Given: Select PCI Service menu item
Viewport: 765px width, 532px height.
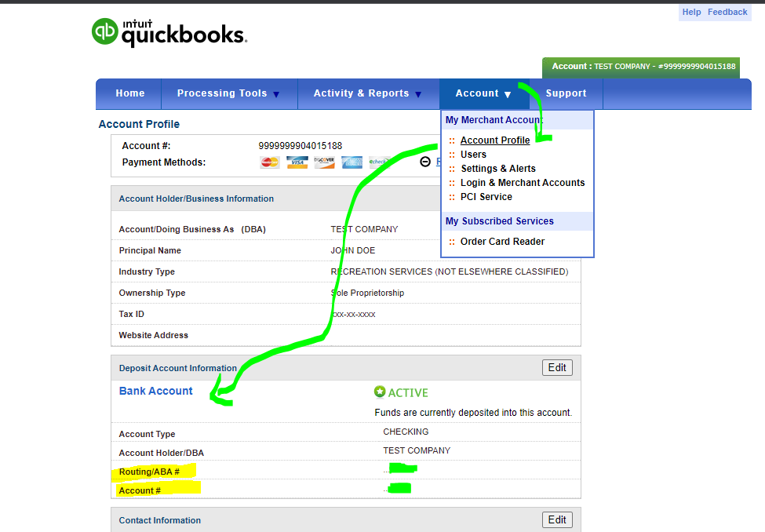Looking at the screenshot, I should coord(486,197).
